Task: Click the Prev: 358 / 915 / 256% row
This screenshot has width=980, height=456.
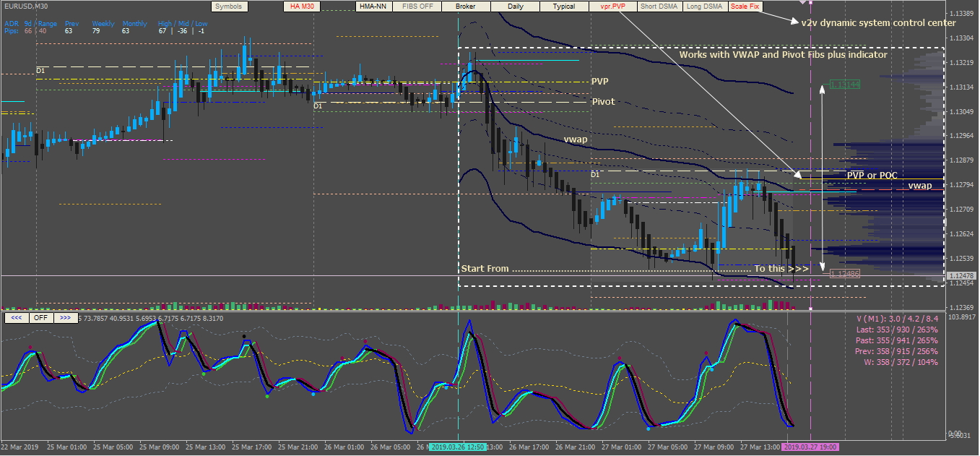Action: click(x=898, y=351)
